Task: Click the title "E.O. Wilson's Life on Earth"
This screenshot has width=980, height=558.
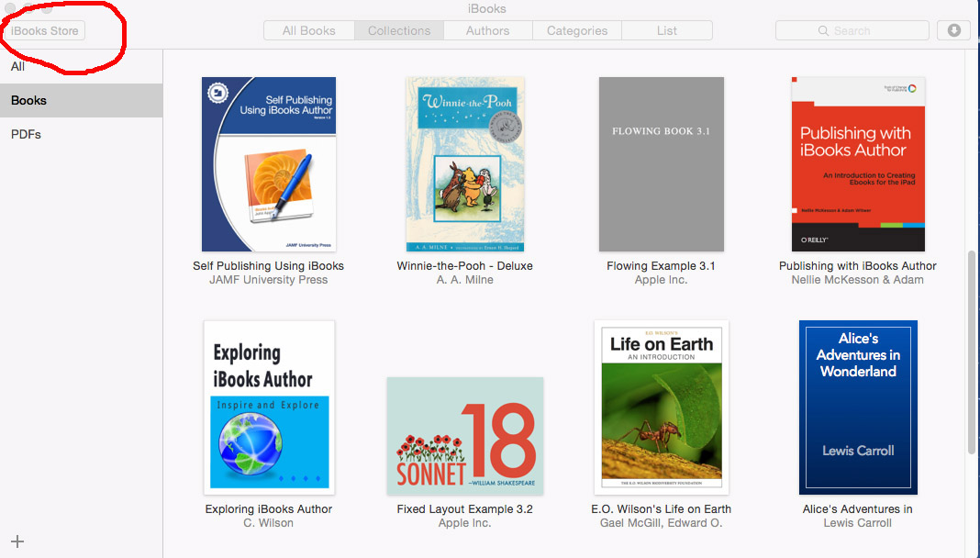Action: [x=662, y=508]
